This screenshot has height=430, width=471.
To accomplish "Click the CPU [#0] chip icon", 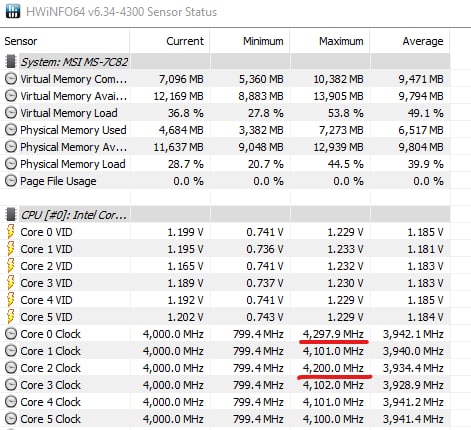I will click(x=11, y=215).
